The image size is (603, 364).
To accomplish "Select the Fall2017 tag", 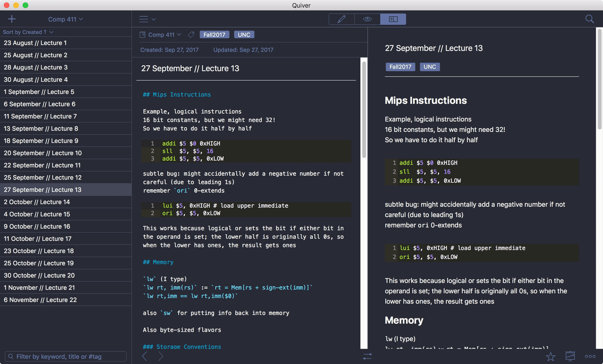I will pyautogui.click(x=214, y=34).
